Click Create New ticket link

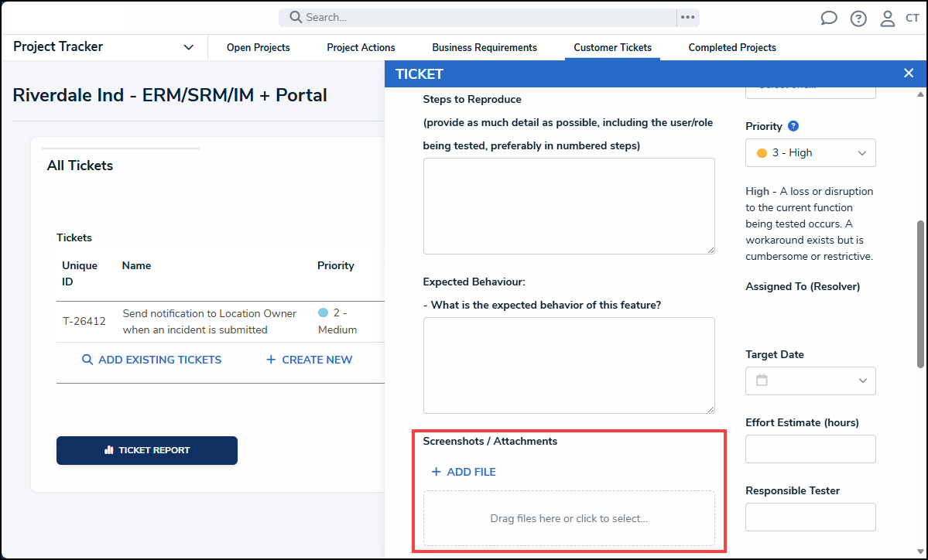309,360
